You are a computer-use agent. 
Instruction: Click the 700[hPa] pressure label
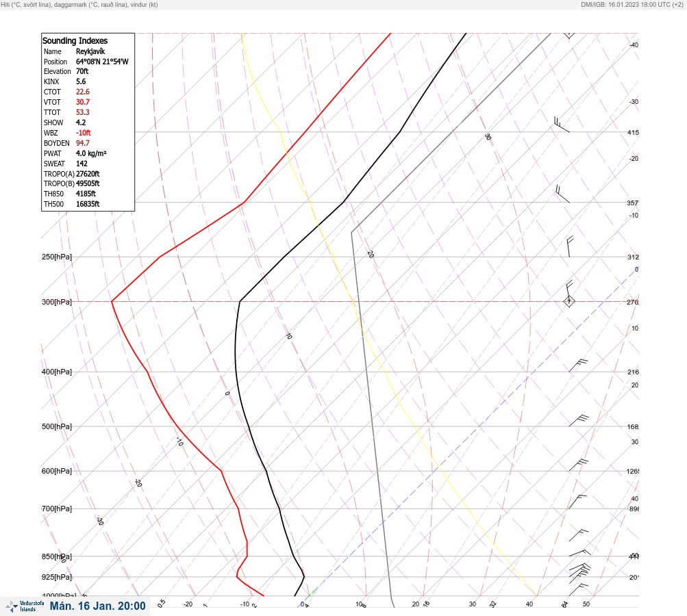[x=57, y=509]
